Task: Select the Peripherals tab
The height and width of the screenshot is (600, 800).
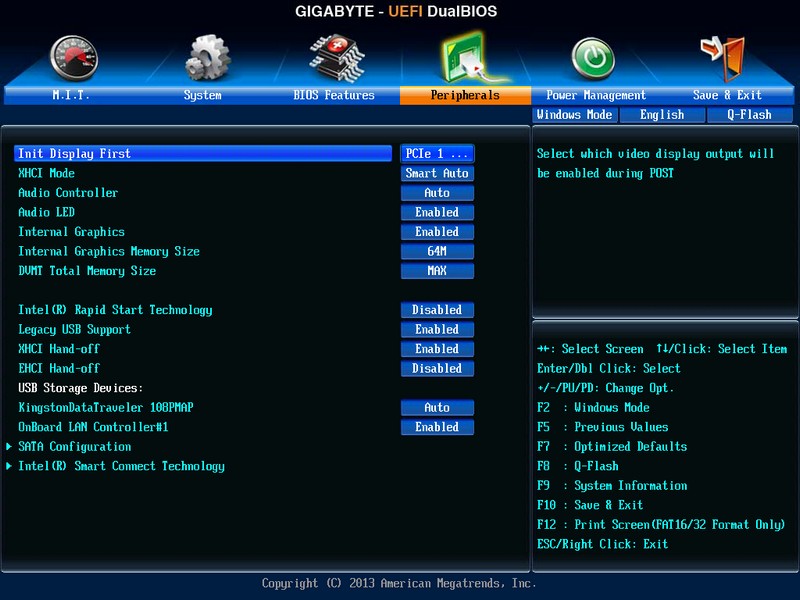Action: click(x=465, y=95)
